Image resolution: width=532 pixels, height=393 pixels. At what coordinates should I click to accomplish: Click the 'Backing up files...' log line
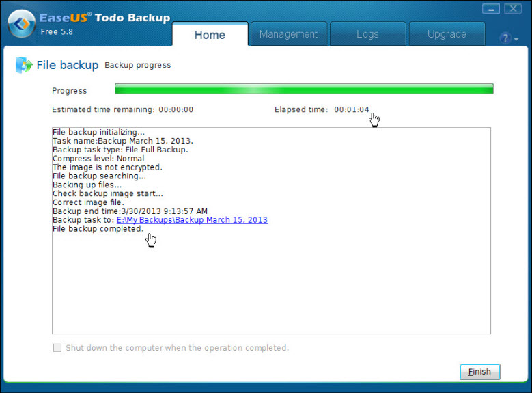[87, 185]
